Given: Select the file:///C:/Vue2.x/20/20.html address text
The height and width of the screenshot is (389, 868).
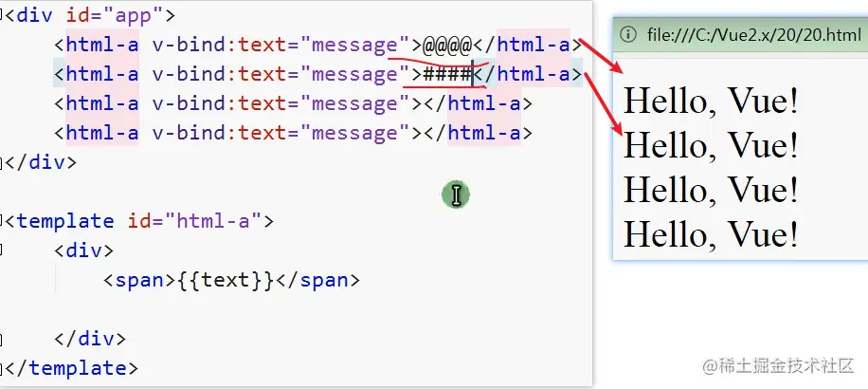Looking at the screenshot, I should coord(754,35).
